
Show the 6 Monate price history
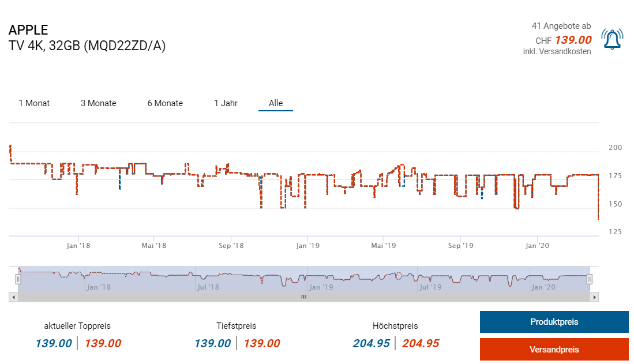click(x=165, y=103)
